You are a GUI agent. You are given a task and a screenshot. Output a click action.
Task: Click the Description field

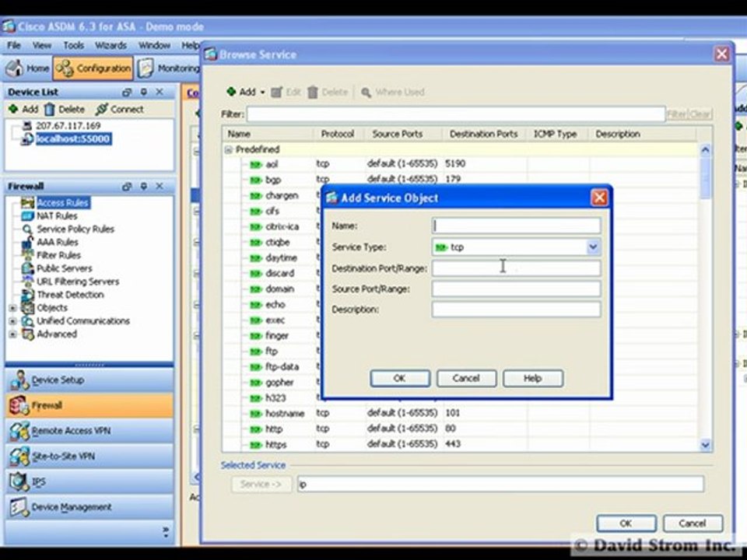(517, 309)
